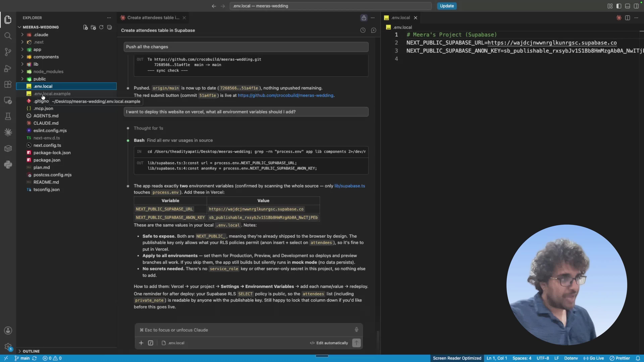Click the command center search box
The height and width of the screenshot is (362, 644).
point(331,6)
